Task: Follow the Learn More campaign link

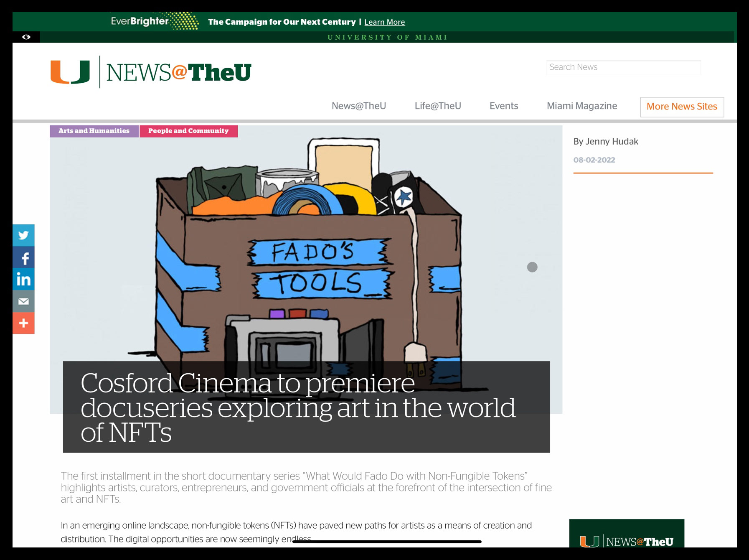Action: tap(385, 22)
